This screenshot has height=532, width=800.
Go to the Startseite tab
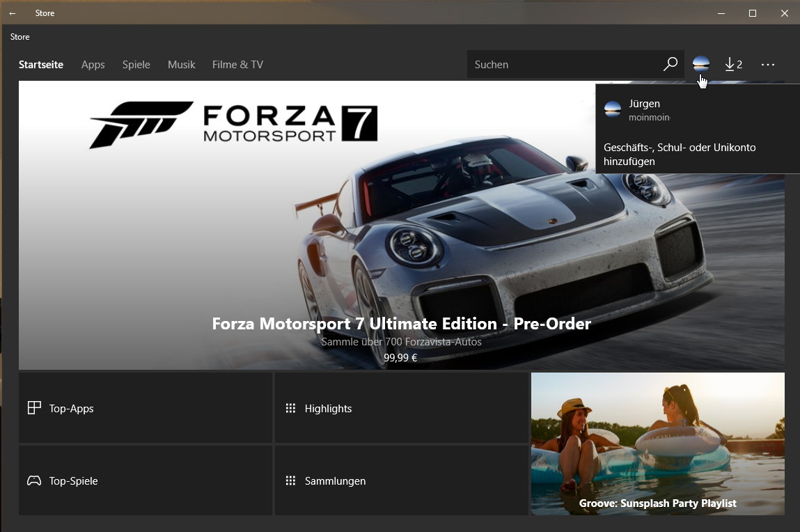tap(41, 65)
